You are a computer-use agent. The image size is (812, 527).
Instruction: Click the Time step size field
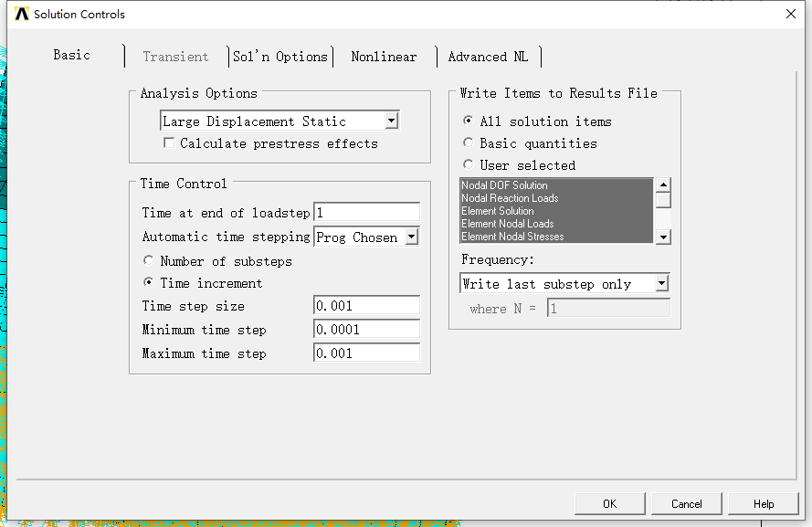point(366,305)
